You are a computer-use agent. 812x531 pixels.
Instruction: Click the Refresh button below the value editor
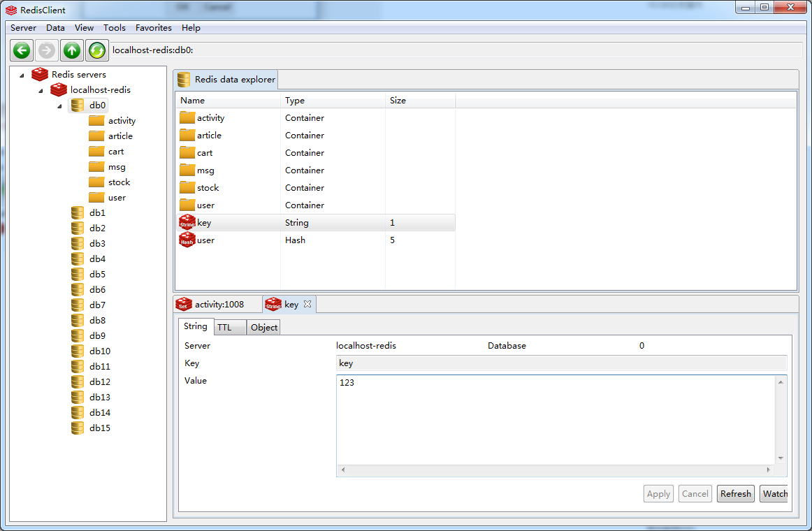click(735, 493)
